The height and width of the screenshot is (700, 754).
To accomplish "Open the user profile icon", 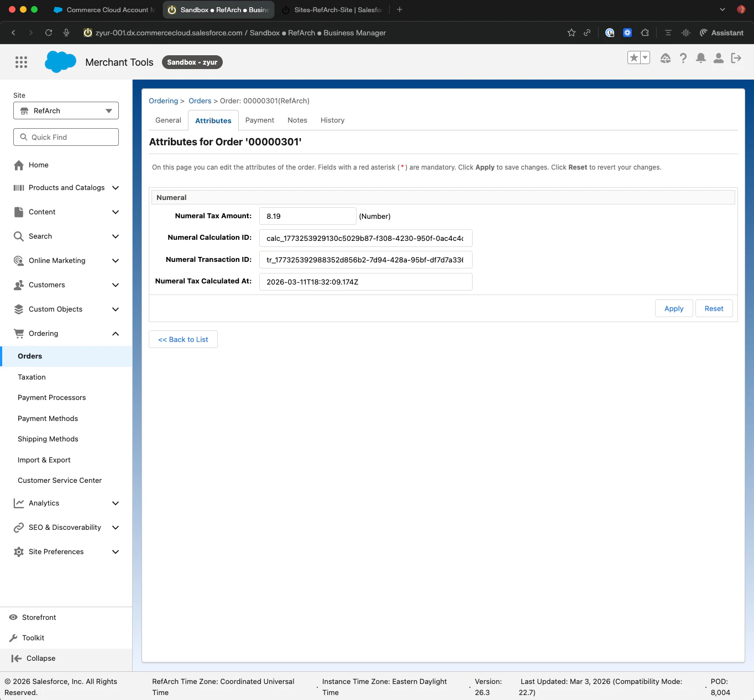I will (x=719, y=58).
